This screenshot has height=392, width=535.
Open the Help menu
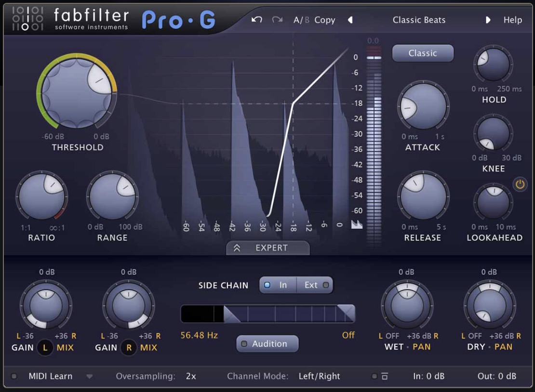click(512, 20)
